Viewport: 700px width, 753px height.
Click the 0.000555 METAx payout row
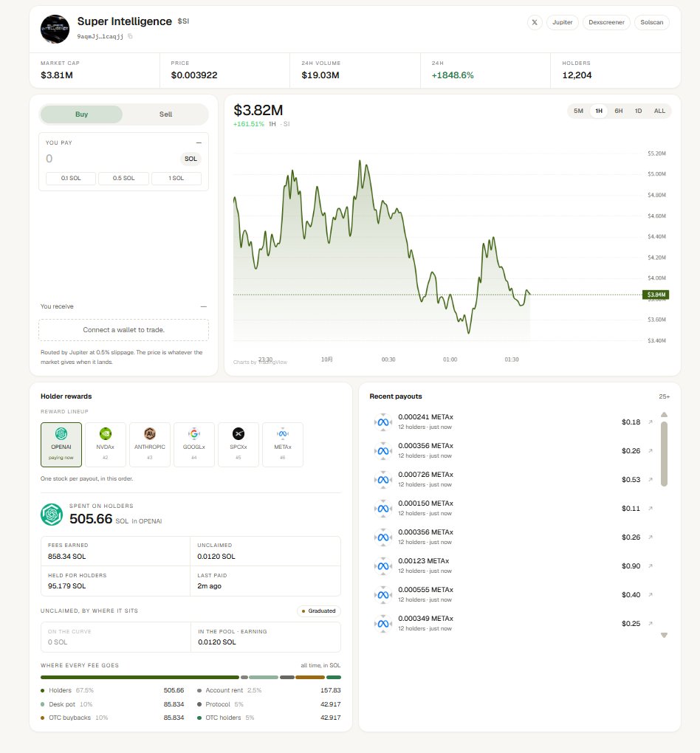(514, 594)
